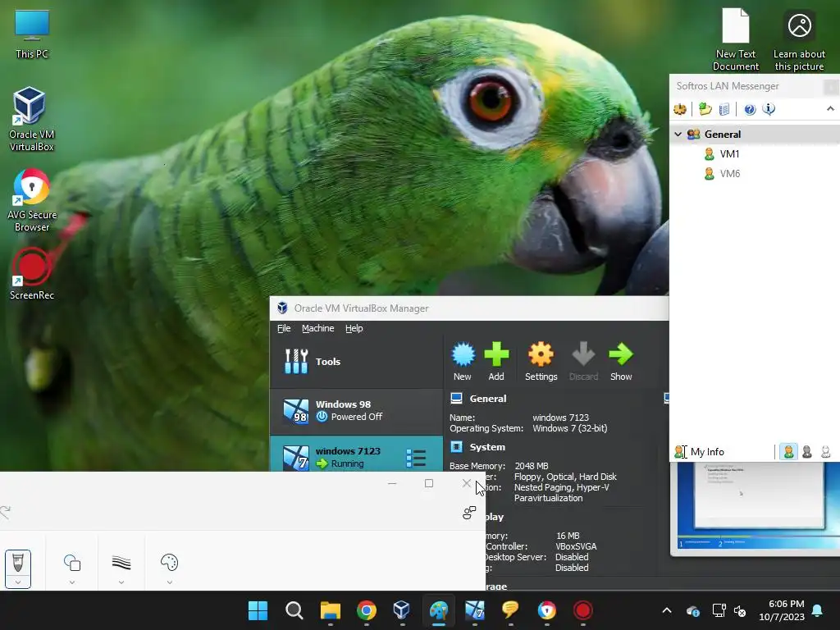Screen dimensions: 840x630
Task: Click the Learn about this picture icon
Action: click(799, 39)
